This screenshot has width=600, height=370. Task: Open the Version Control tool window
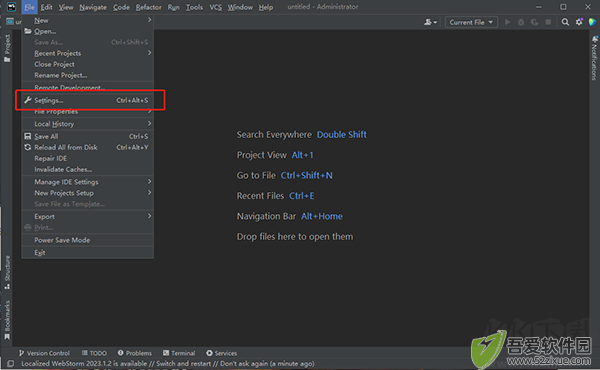(x=44, y=353)
